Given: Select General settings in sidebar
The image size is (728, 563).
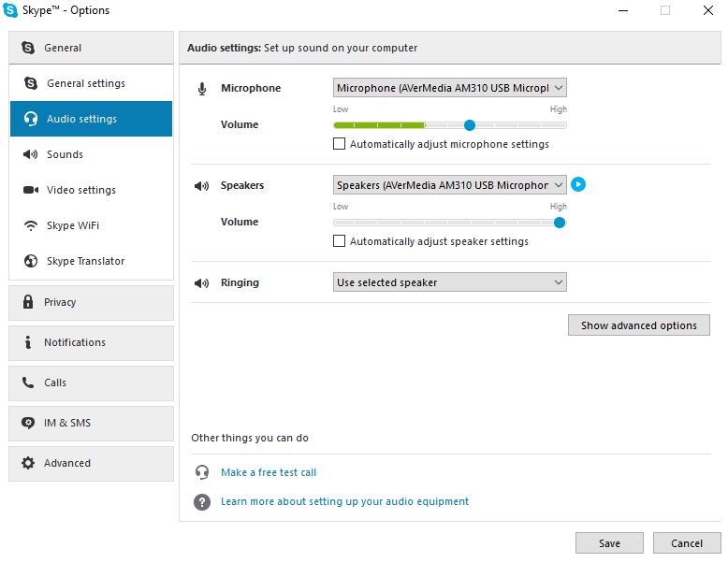Looking at the screenshot, I should tap(91, 83).
